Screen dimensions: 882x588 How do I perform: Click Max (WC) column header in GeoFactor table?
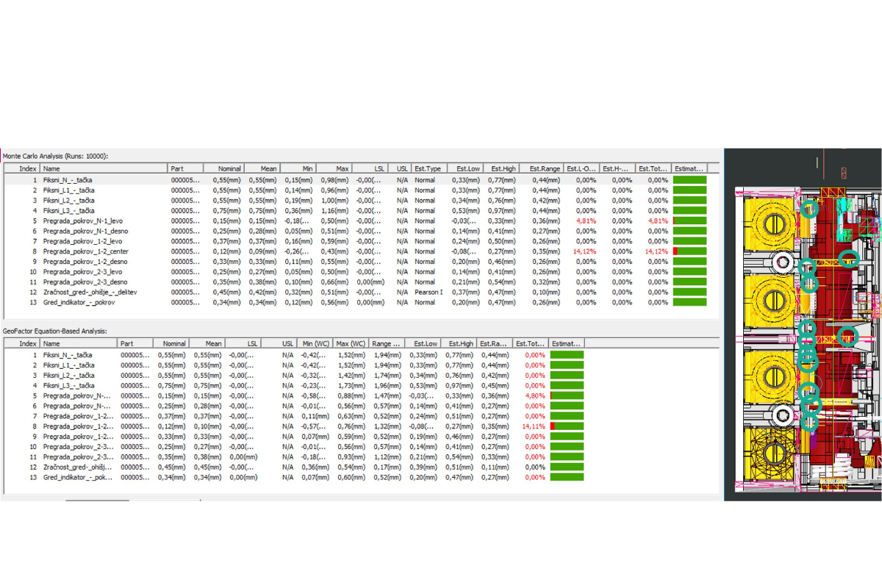pos(350,343)
